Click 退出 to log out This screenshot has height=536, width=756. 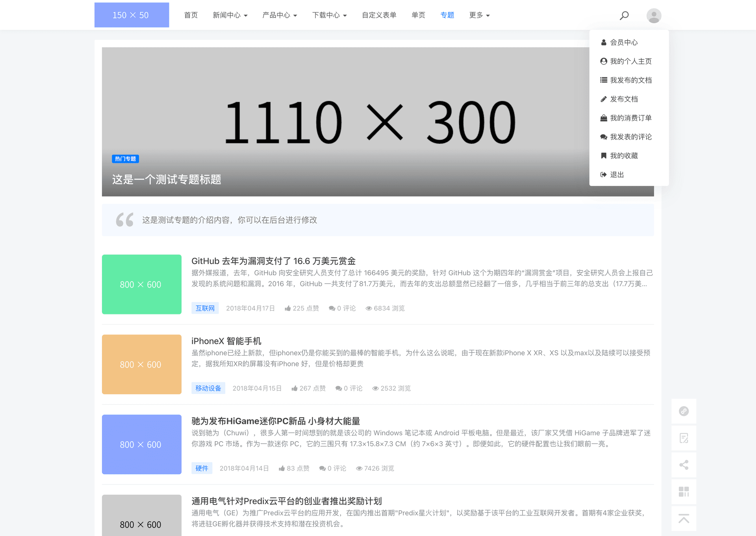tap(617, 174)
